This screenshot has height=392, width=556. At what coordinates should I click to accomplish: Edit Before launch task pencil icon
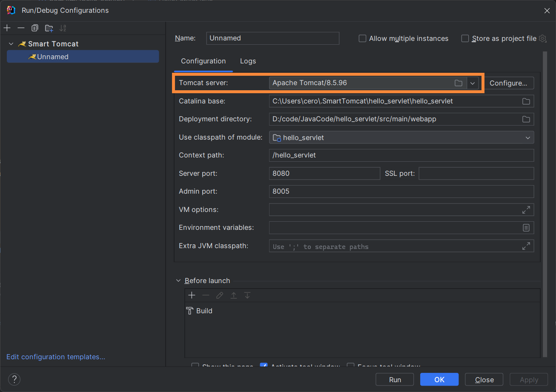pos(220,295)
